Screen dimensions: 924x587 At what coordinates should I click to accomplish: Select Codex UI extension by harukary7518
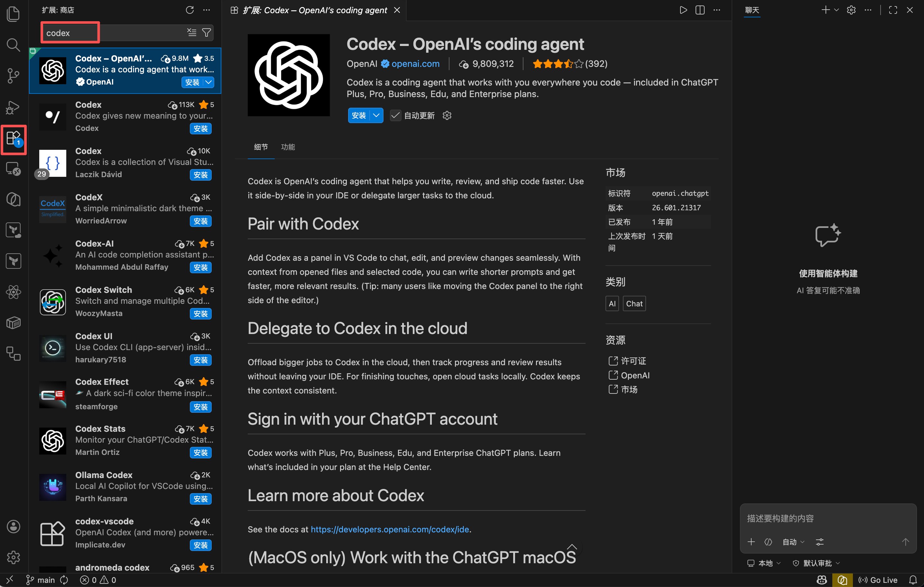click(125, 348)
